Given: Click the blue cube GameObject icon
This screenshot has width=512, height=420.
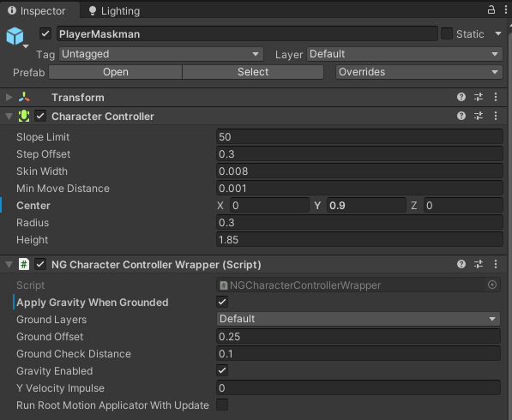Looking at the screenshot, I should (15, 36).
